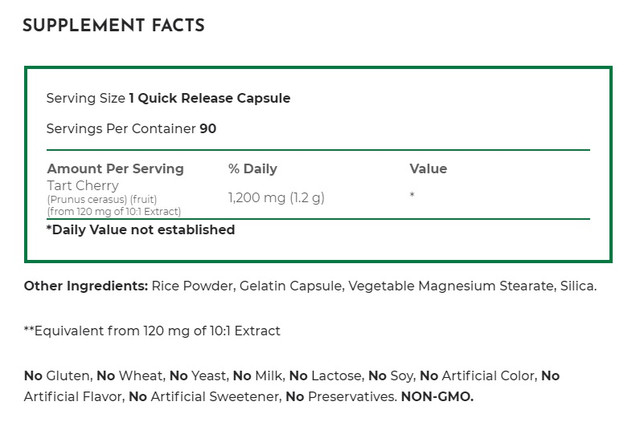Click the 'Other Ingredients:' label

(x=85, y=286)
